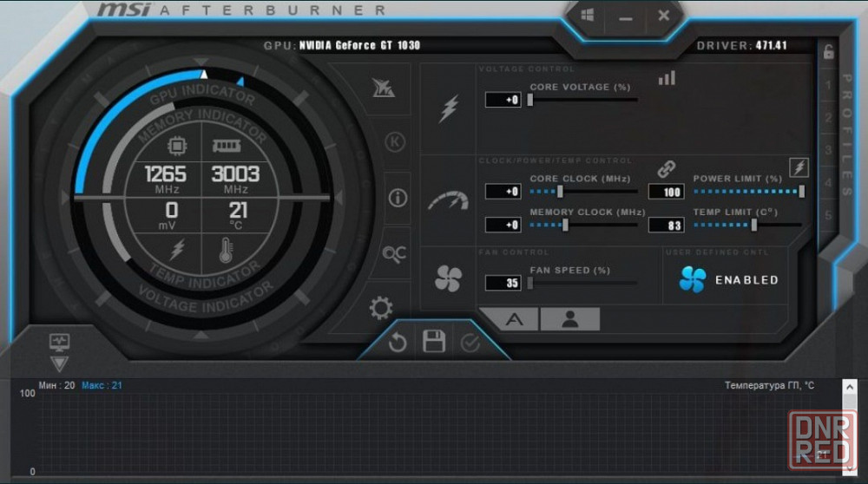Click the memory module icon in gauge
Screen dimensions: 868x484
[x=227, y=146]
